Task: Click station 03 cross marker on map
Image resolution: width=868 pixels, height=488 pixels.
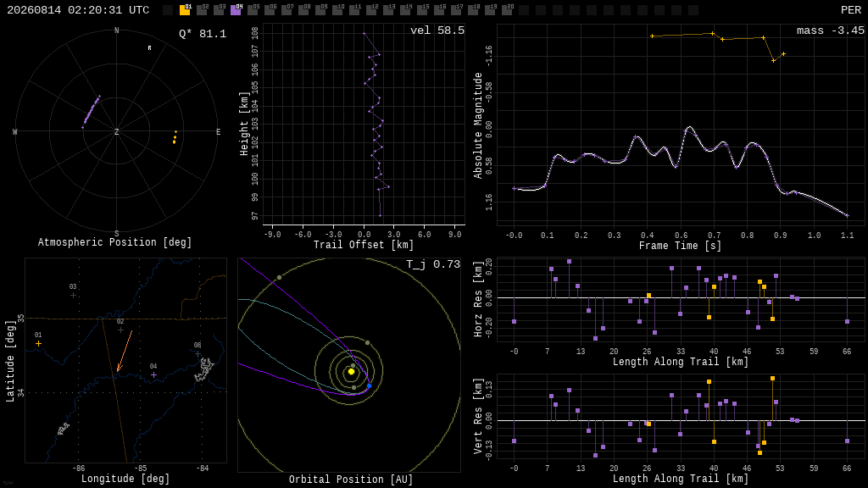Action: point(73,296)
